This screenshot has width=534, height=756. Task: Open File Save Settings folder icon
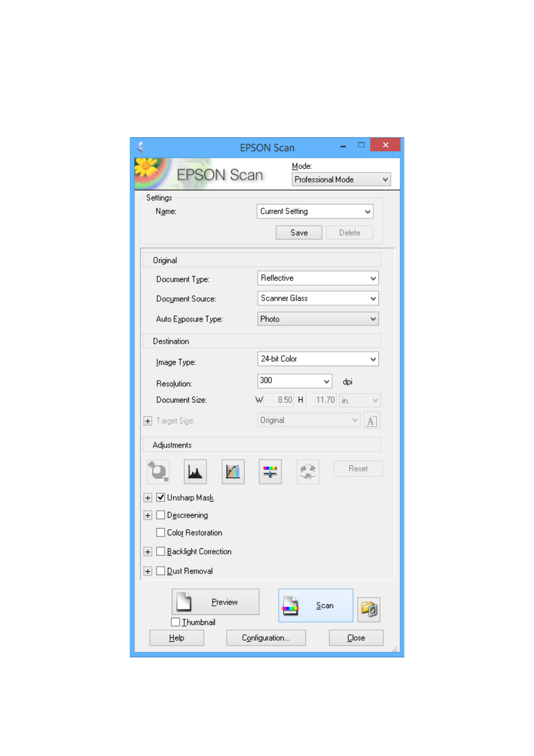[x=369, y=609]
